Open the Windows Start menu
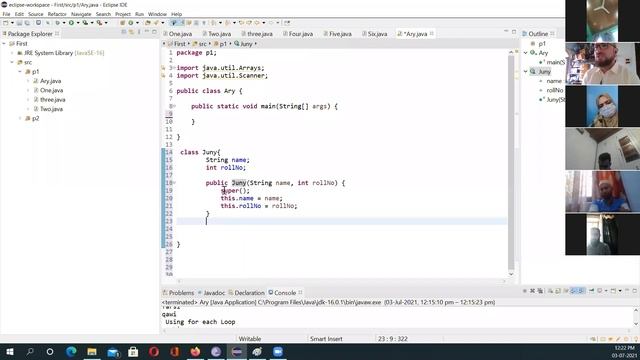The width and height of the screenshot is (640, 360). 10,351
